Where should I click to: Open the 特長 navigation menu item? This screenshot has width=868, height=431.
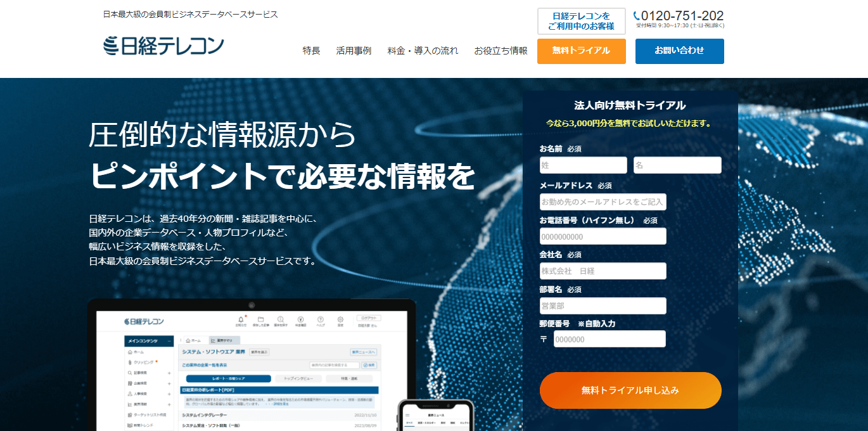click(311, 51)
